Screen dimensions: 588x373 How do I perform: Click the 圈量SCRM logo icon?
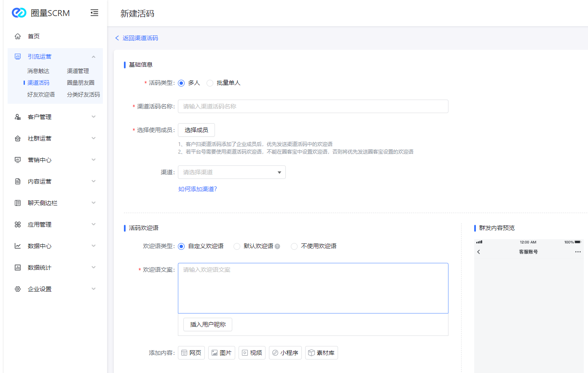coord(19,13)
